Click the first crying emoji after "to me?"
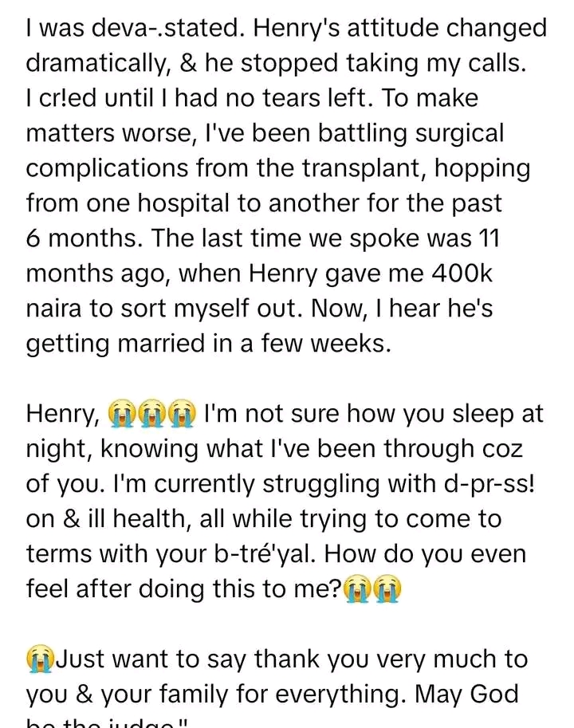 tap(356, 589)
